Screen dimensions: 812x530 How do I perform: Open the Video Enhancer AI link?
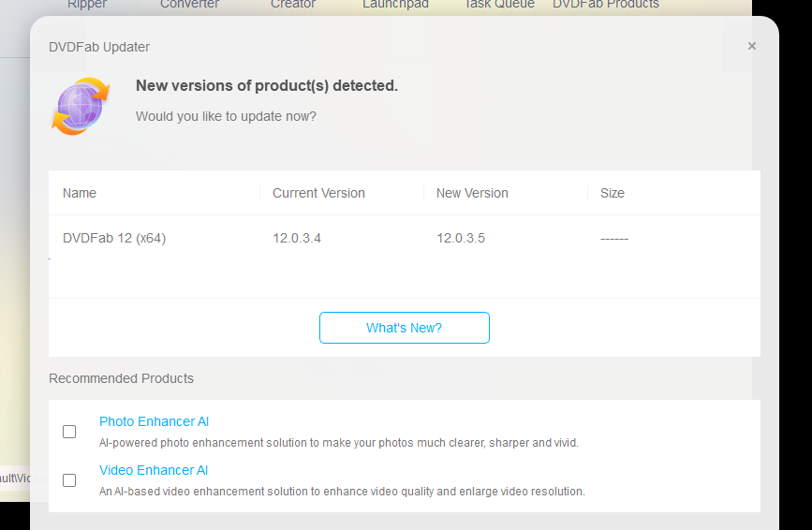coord(154,470)
